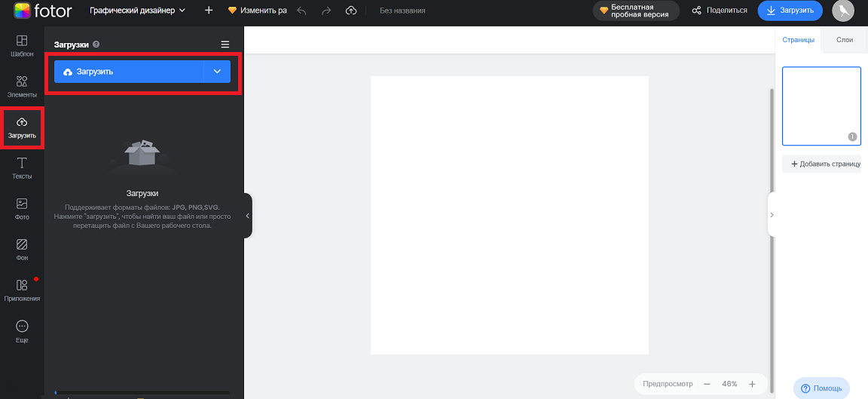Open the Фон background panel
The height and width of the screenshot is (399, 868).
point(22,250)
